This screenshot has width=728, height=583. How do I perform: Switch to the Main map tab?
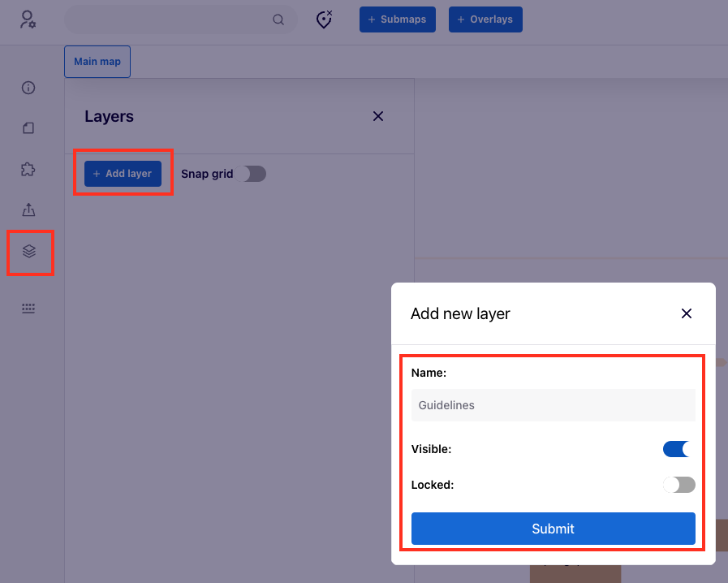tap(97, 62)
